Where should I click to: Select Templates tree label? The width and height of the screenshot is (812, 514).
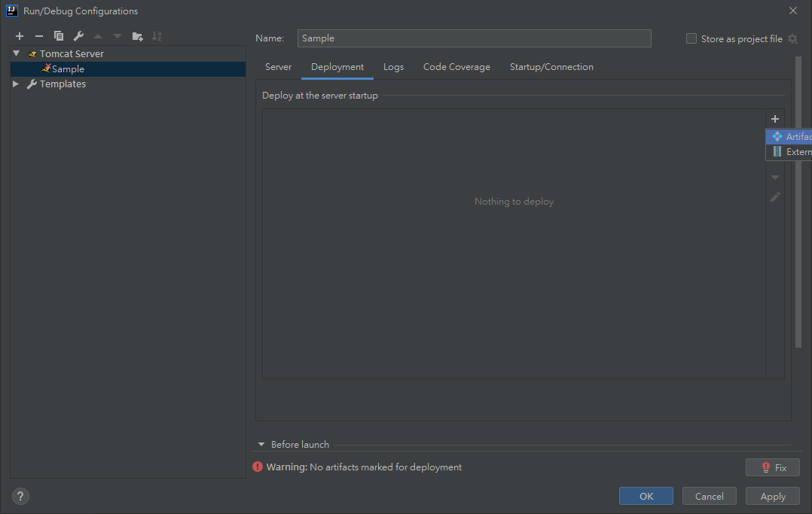pos(63,84)
